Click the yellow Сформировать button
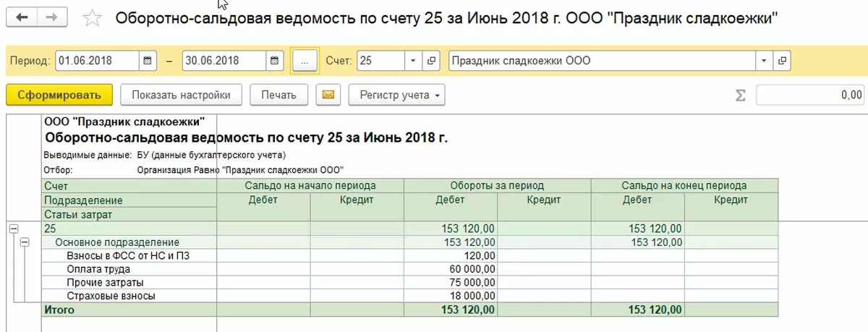Viewport: 868px width, 332px height. click(59, 95)
